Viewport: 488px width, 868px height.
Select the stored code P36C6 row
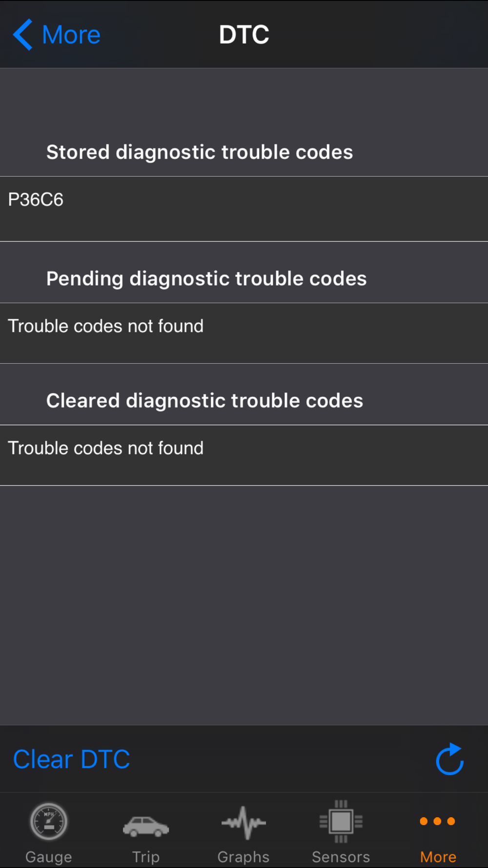(244, 208)
